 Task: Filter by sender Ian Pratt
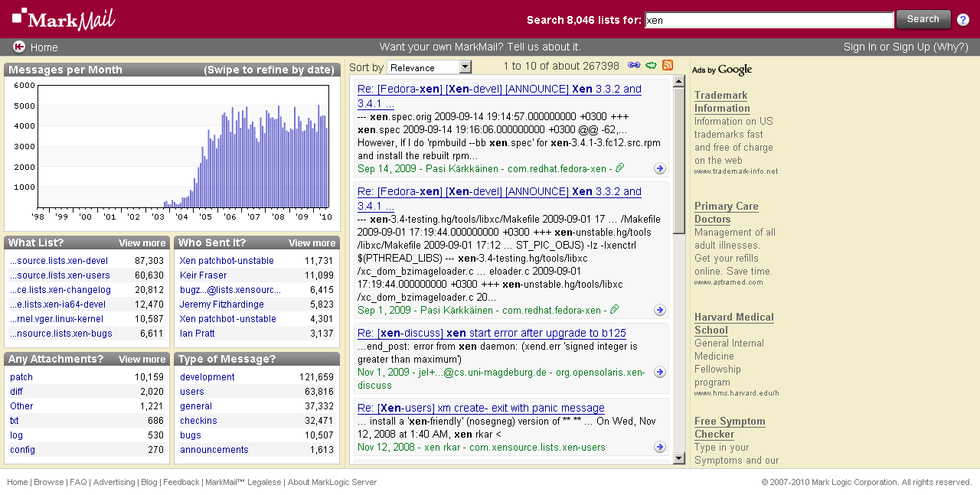(198, 334)
